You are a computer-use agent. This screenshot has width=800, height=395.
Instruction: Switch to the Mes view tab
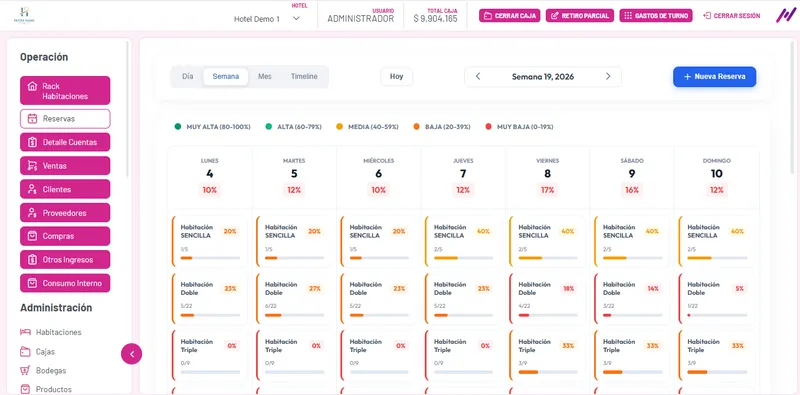point(265,77)
